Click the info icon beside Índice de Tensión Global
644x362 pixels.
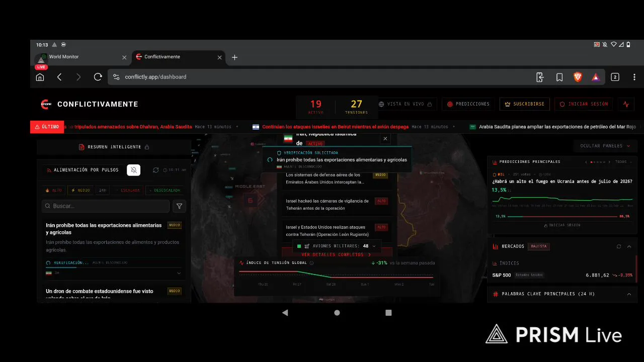coord(311,263)
